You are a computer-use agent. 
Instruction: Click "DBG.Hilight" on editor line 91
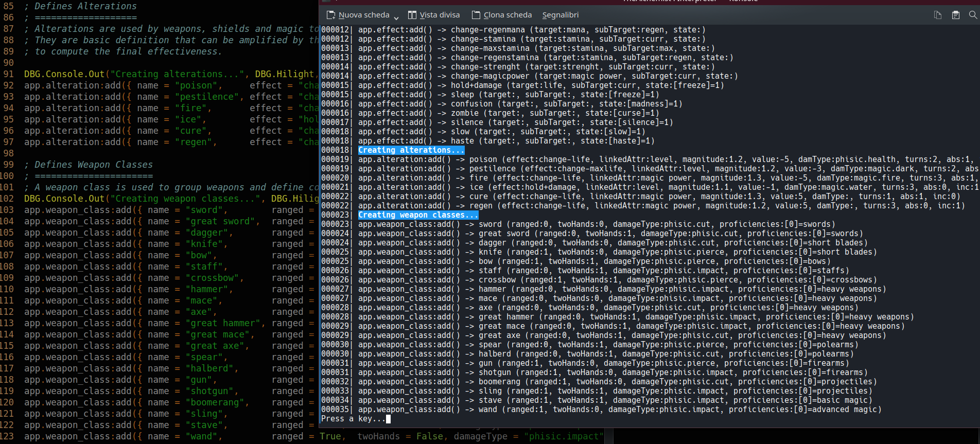point(285,74)
